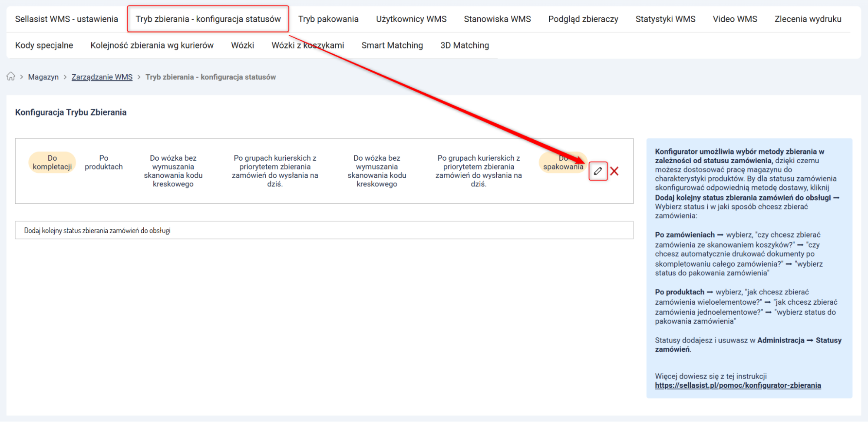Switch to Tryb pakowania tab
Viewport: 868px width, 422px height.
pyautogui.click(x=328, y=19)
